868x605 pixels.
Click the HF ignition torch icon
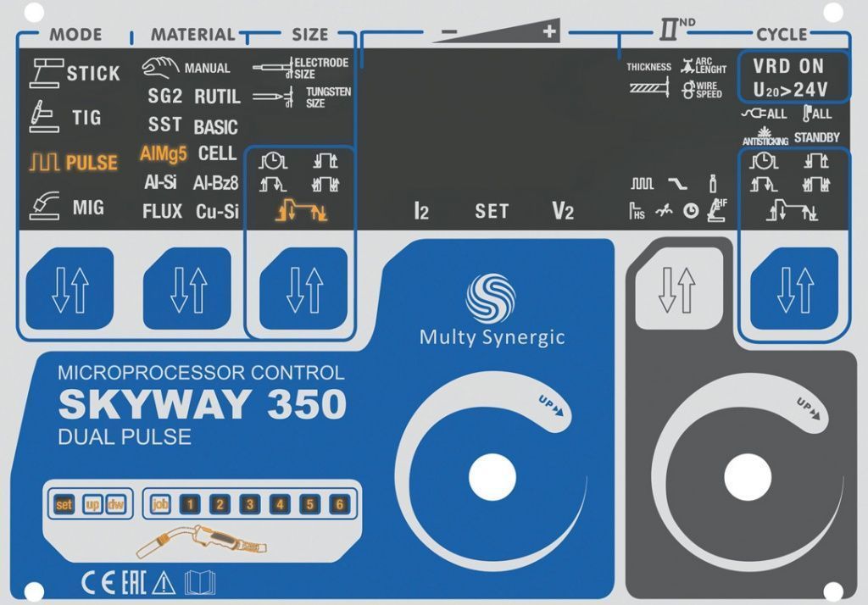tap(716, 209)
